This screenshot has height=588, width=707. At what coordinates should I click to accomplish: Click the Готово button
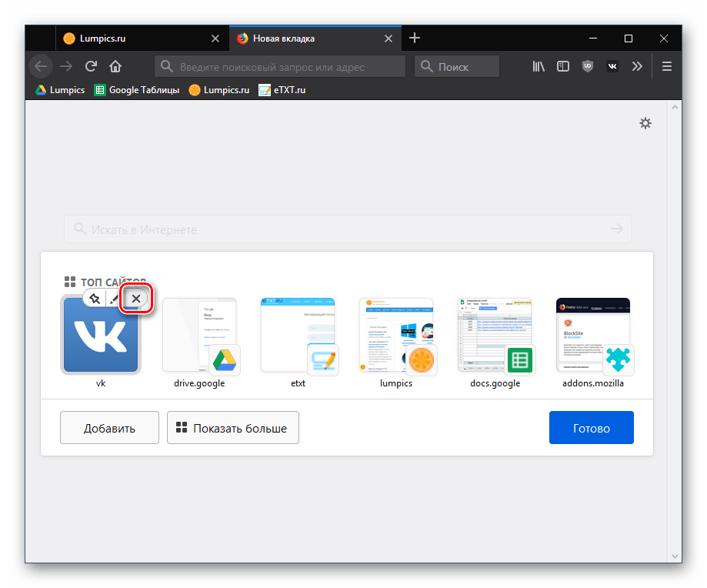click(591, 428)
